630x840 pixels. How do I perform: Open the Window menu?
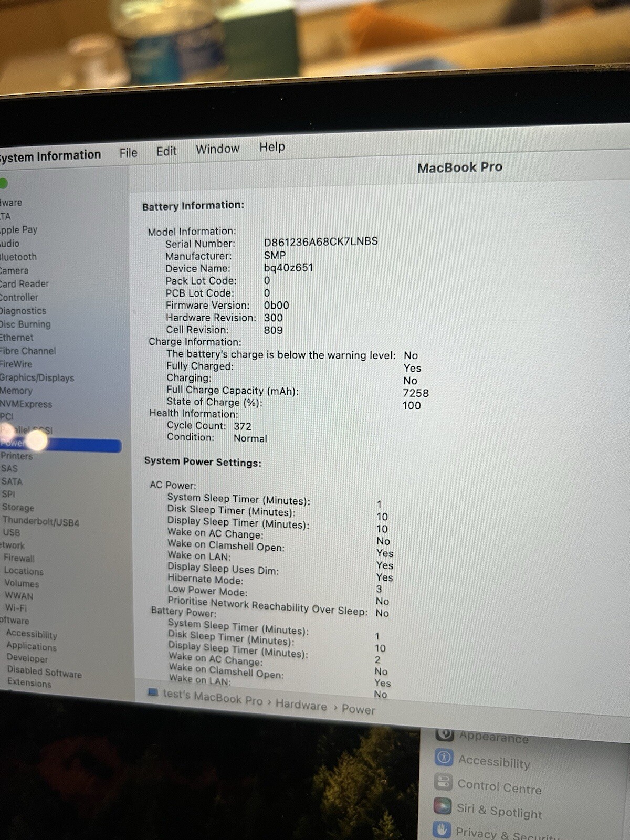[x=217, y=149]
